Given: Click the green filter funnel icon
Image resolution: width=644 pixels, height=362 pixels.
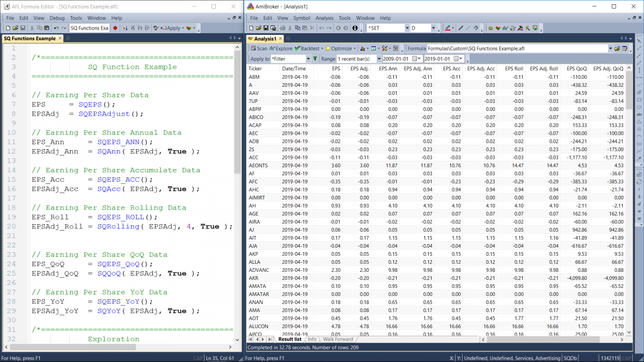Looking at the screenshot, I should [315, 58].
